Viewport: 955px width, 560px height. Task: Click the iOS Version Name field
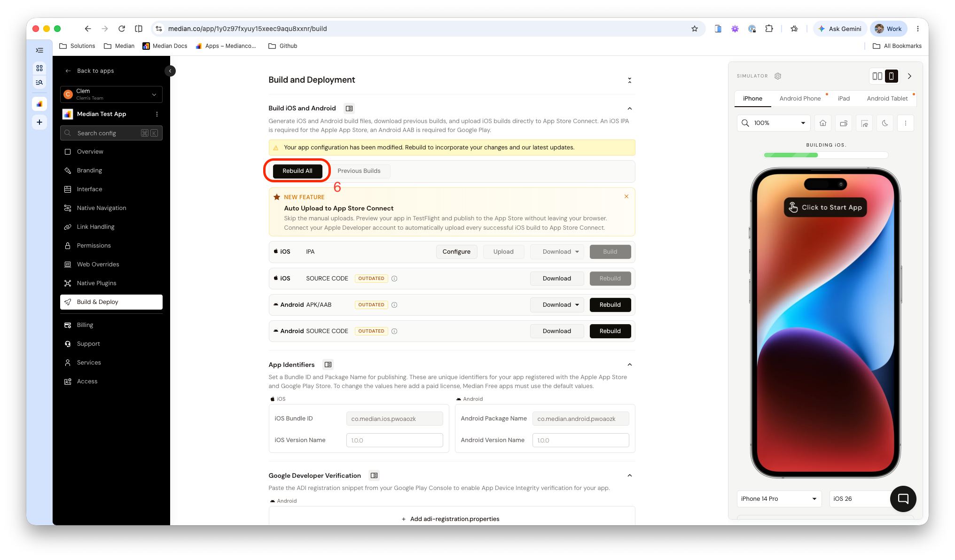pyautogui.click(x=394, y=440)
